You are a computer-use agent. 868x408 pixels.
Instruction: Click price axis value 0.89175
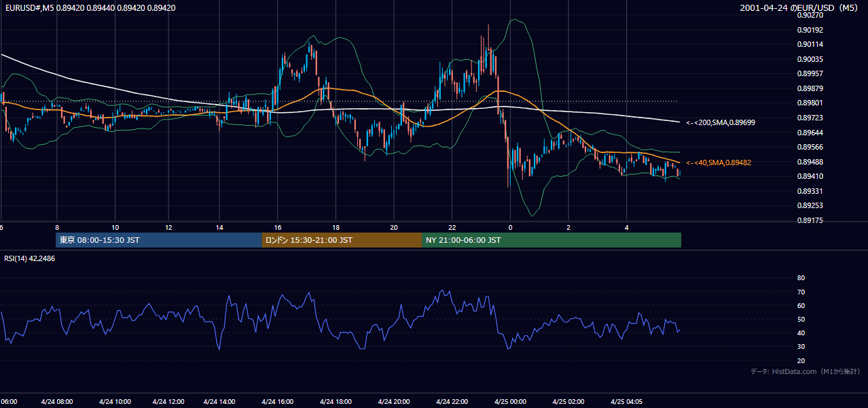pyautogui.click(x=810, y=220)
